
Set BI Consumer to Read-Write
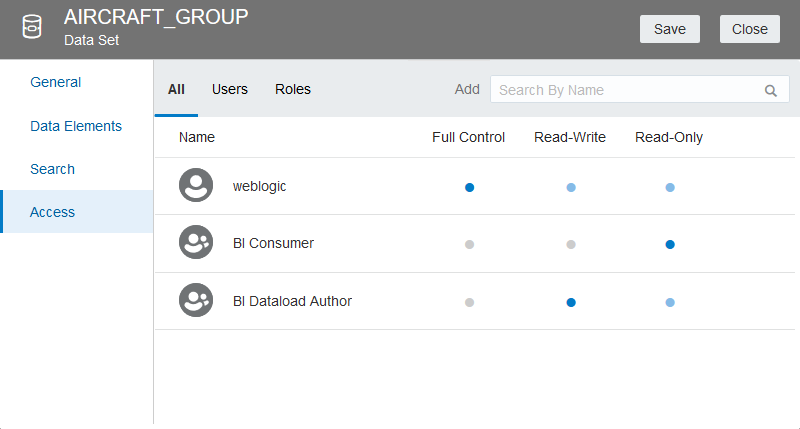click(570, 244)
